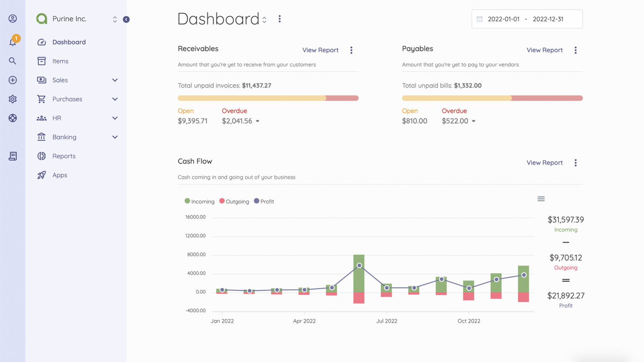Open the Receivables View Report link

[x=320, y=50]
